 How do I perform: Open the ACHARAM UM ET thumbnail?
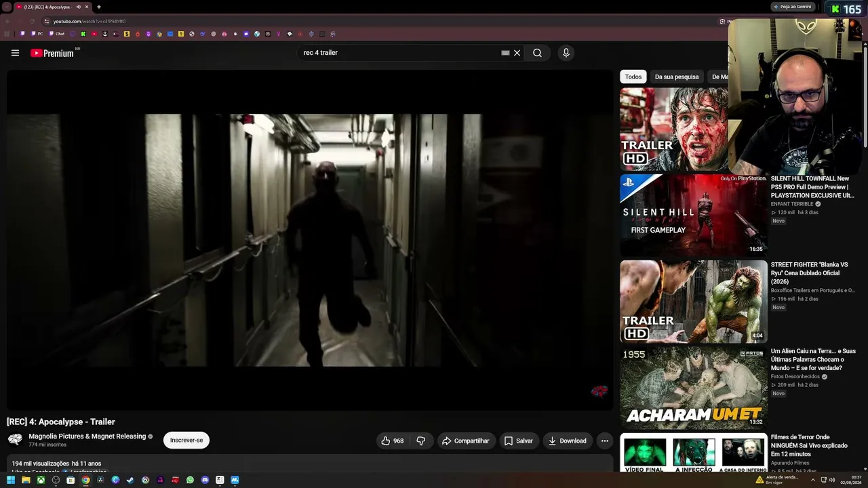coord(693,388)
